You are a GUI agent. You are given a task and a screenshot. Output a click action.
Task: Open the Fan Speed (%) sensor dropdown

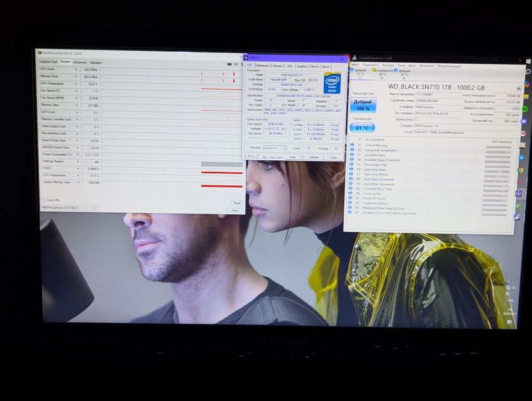[x=76, y=91]
